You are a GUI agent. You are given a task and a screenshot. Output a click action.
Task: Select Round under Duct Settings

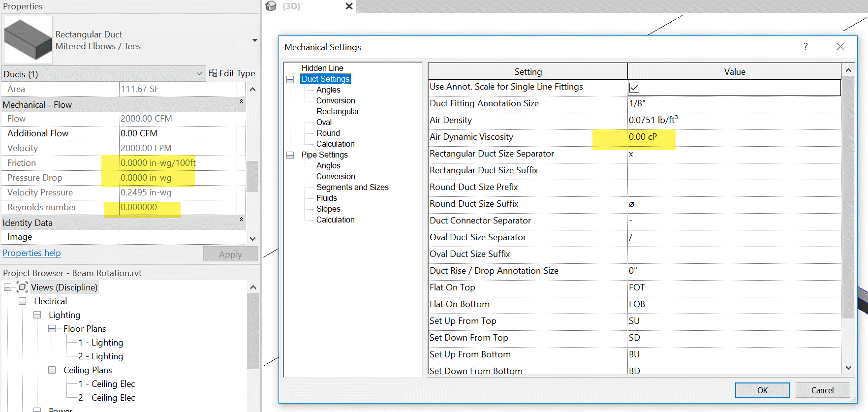pos(328,133)
